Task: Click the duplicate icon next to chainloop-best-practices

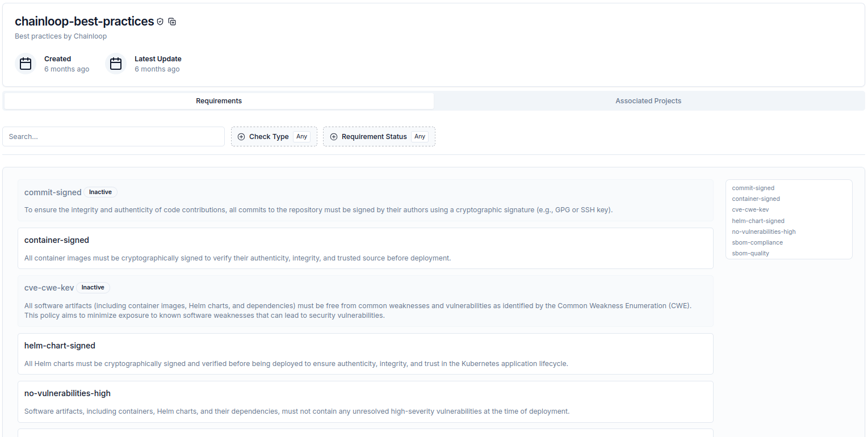Action: 172,21
